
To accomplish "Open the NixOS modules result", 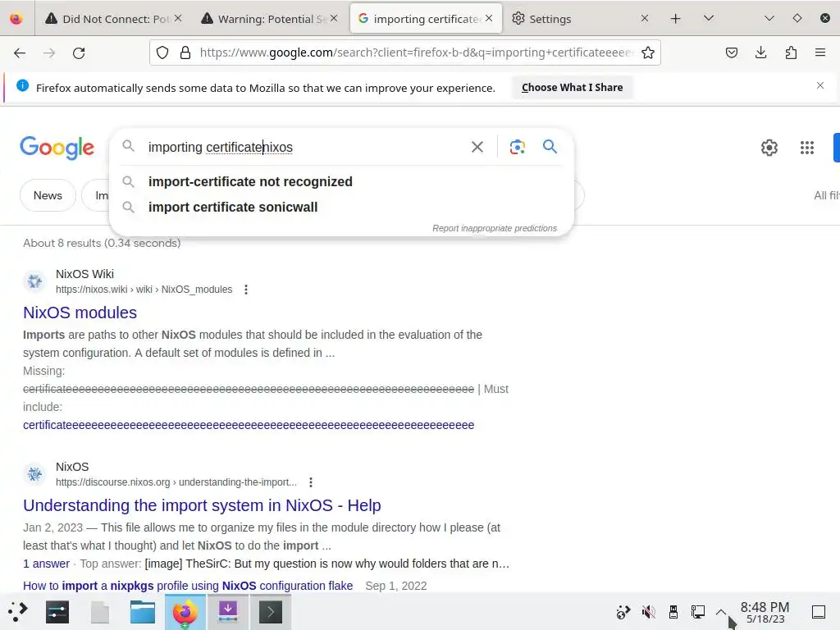I will 80,313.
